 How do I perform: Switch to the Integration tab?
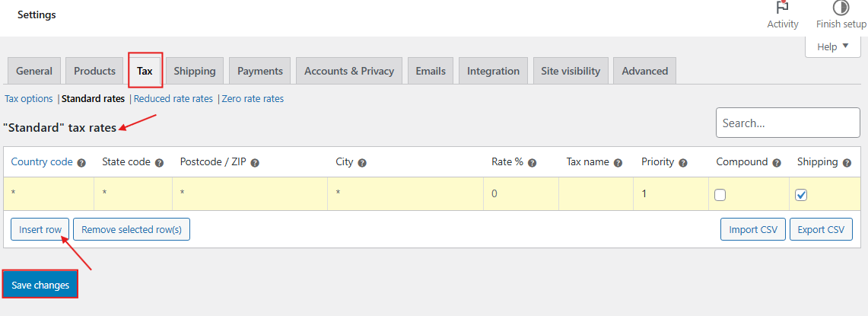[493, 71]
